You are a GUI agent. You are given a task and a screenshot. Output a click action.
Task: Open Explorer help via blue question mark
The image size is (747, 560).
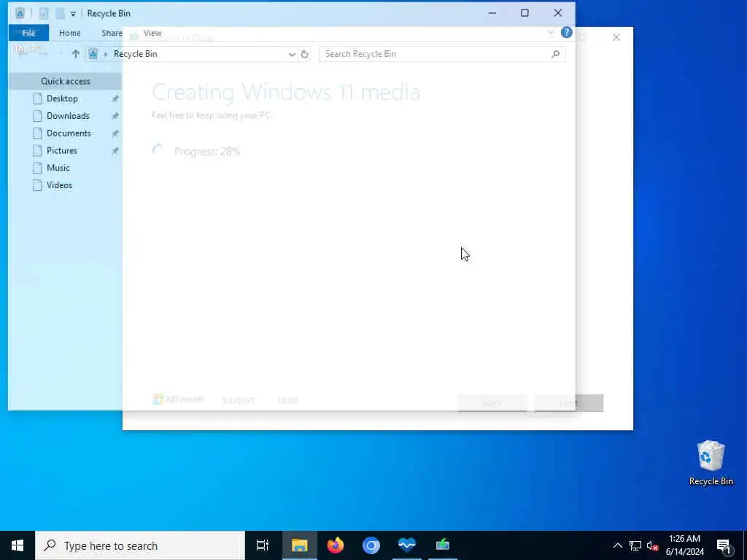566,32
